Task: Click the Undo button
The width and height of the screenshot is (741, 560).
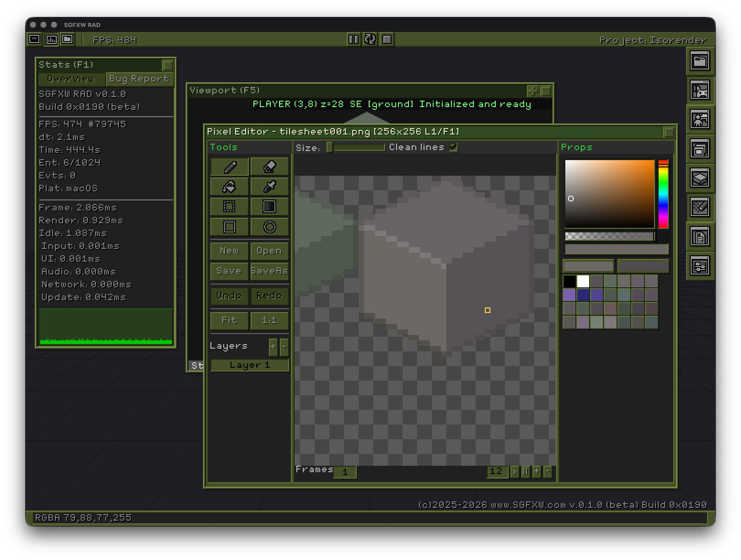Action: point(230,296)
